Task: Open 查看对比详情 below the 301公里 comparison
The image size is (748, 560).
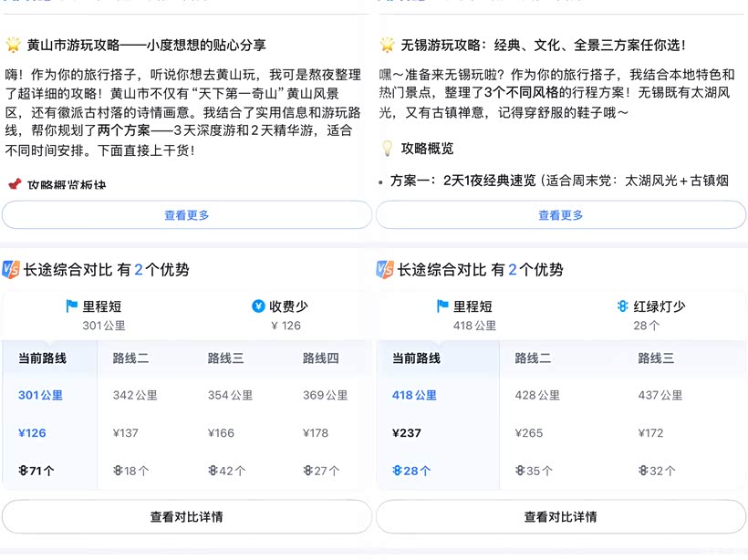Action: [187, 516]
